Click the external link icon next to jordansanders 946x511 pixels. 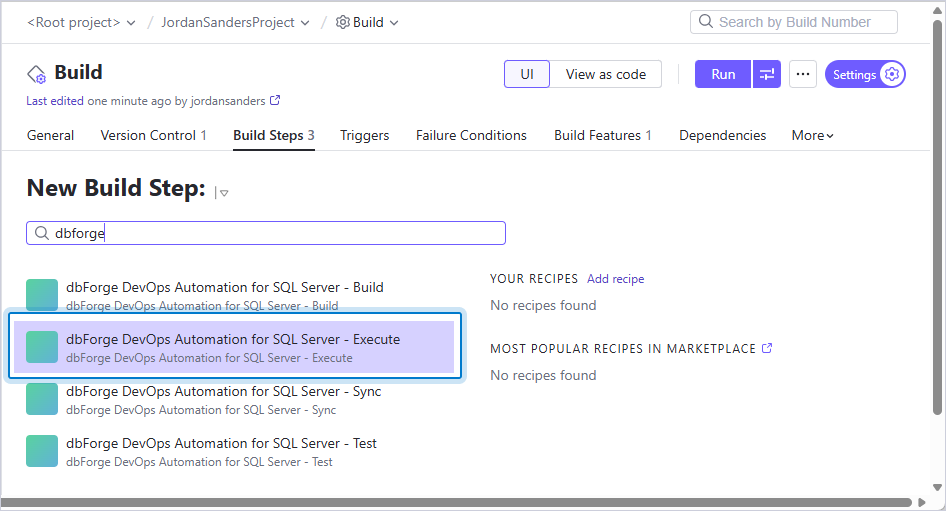coord(275,100)
